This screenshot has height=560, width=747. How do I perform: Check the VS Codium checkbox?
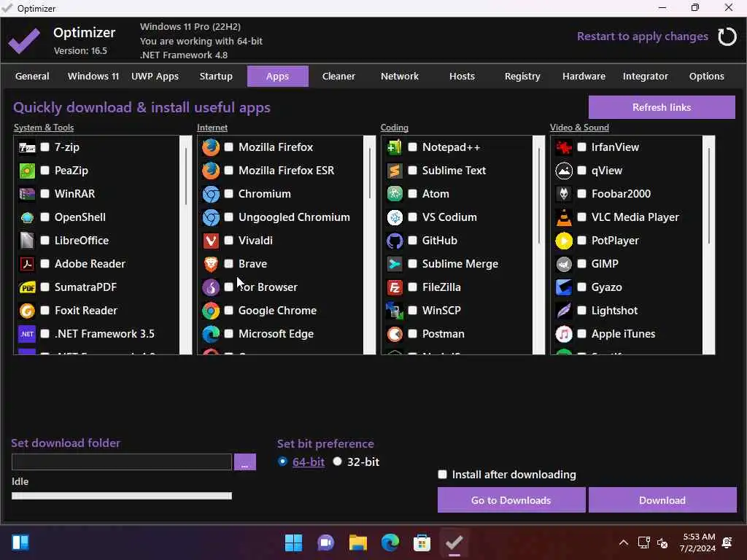pyautogui.click(x=413, y=217)
